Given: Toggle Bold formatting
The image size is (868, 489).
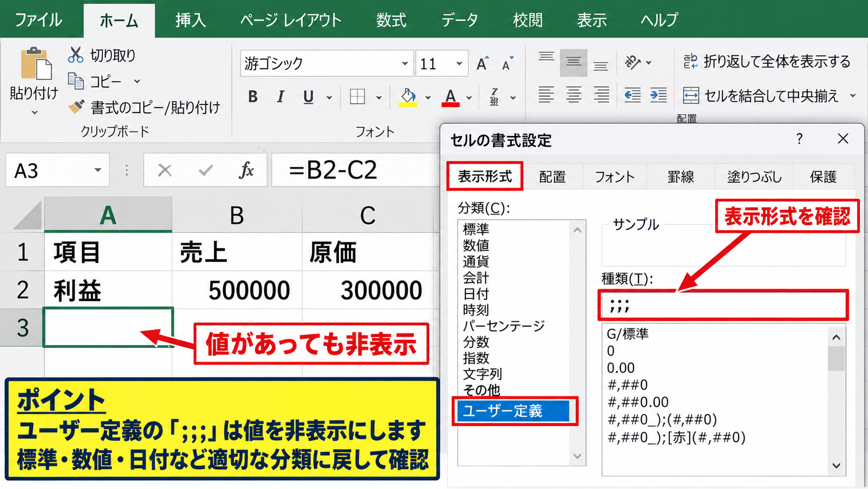Looking at the screenshot, I should pos(253,97).
